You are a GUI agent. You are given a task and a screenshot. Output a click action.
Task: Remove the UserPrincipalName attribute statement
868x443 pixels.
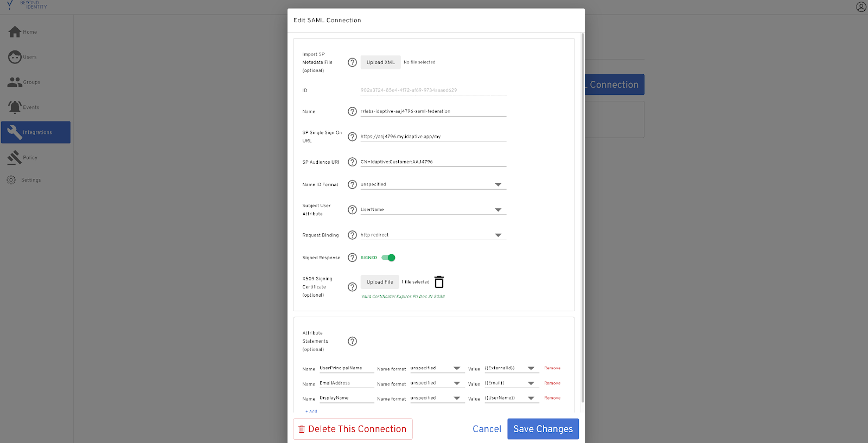coord(552,368)
